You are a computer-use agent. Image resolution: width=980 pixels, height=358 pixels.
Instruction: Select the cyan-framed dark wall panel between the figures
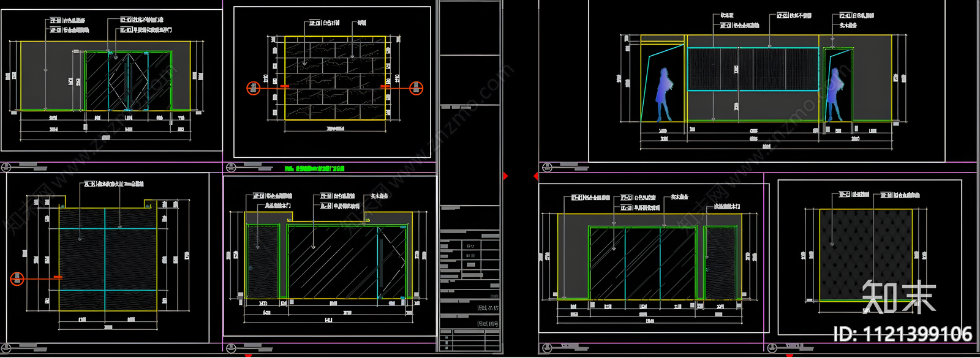[x=753, y=69]
